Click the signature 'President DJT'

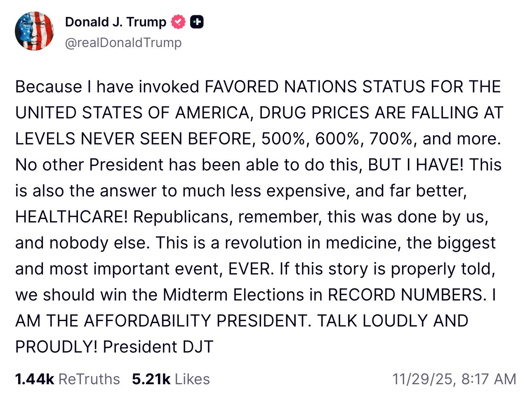coord(158,347)
